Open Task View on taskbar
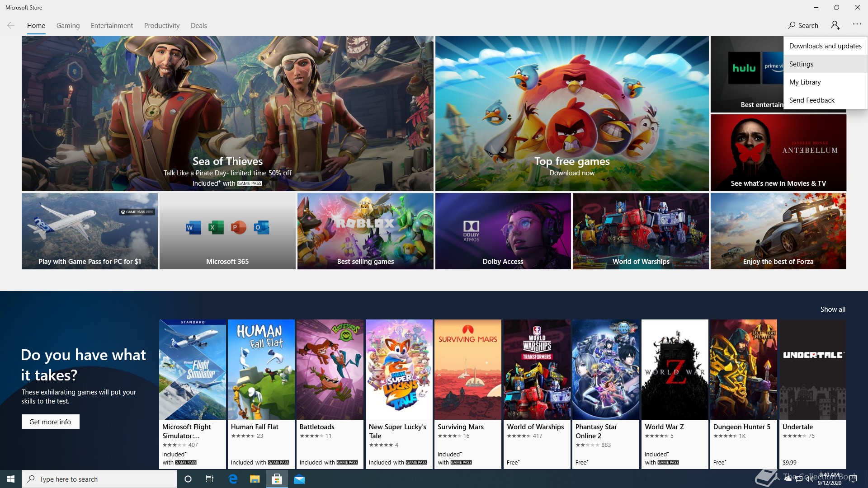 210,479
